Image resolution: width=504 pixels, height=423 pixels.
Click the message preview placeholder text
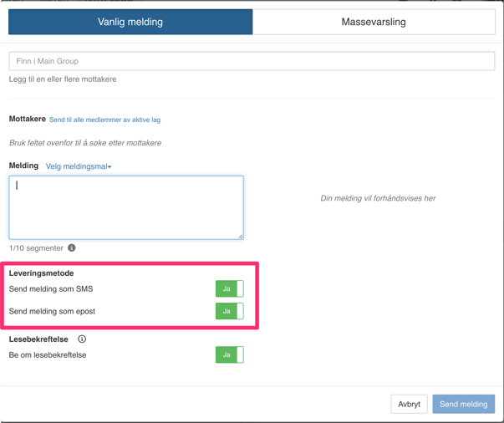[378, 199]
